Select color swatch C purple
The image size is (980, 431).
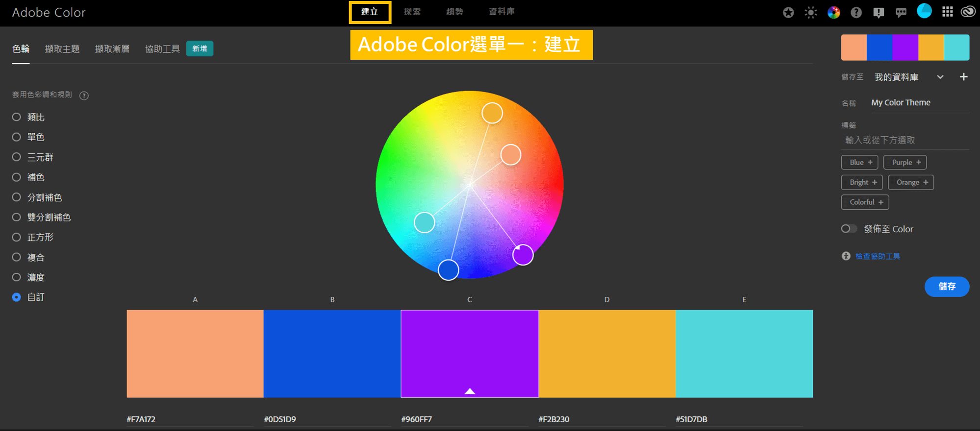pos(470,354)
